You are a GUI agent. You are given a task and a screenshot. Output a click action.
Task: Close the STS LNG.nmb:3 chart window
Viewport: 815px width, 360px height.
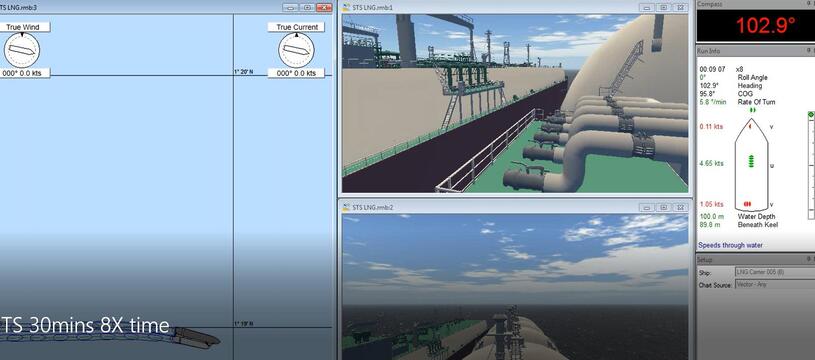pyautogui.click(x=324, y=7)
